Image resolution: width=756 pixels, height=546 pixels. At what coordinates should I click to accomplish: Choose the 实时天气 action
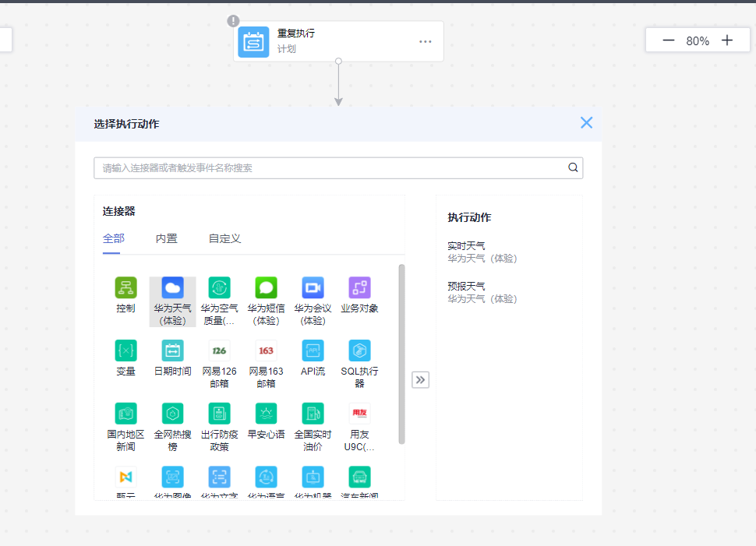click(x=482, y=252)
